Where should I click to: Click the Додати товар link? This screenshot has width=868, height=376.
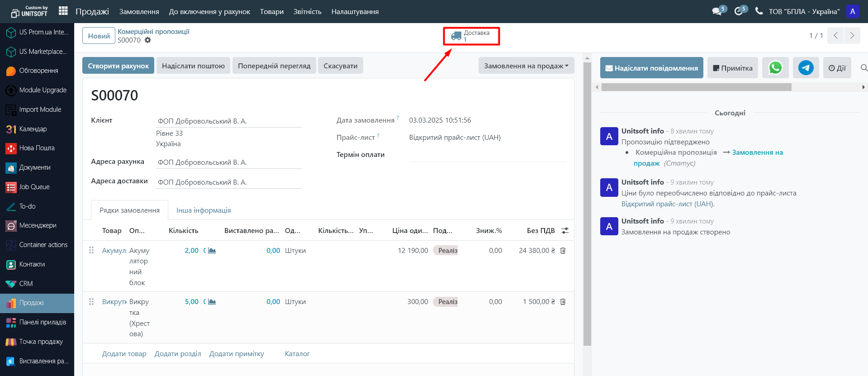pyautogui.click(x=124, y=354)
